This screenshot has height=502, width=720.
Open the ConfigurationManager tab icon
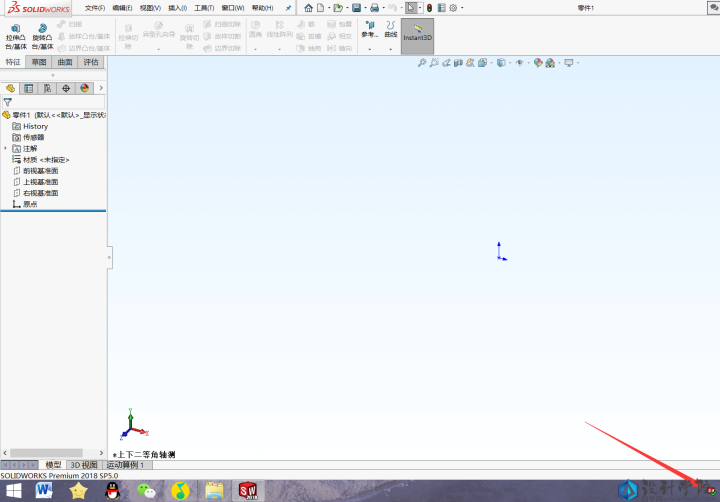click(x=47, y=88)
